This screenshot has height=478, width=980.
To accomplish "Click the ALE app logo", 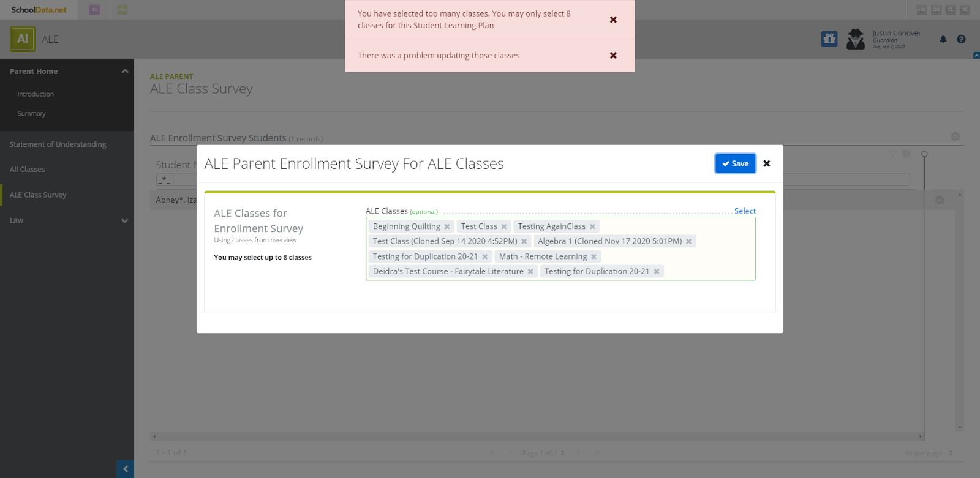I will [x=23, y=39].
